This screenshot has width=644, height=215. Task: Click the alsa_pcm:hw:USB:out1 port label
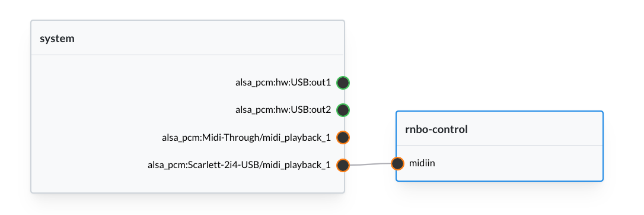(x=283, y=83)
